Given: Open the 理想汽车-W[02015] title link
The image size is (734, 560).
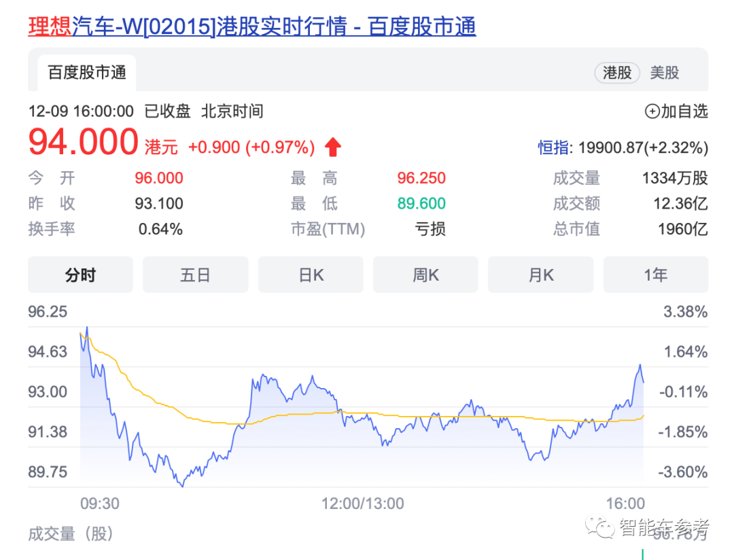Looking at the screenshot, I should point(252,27).
